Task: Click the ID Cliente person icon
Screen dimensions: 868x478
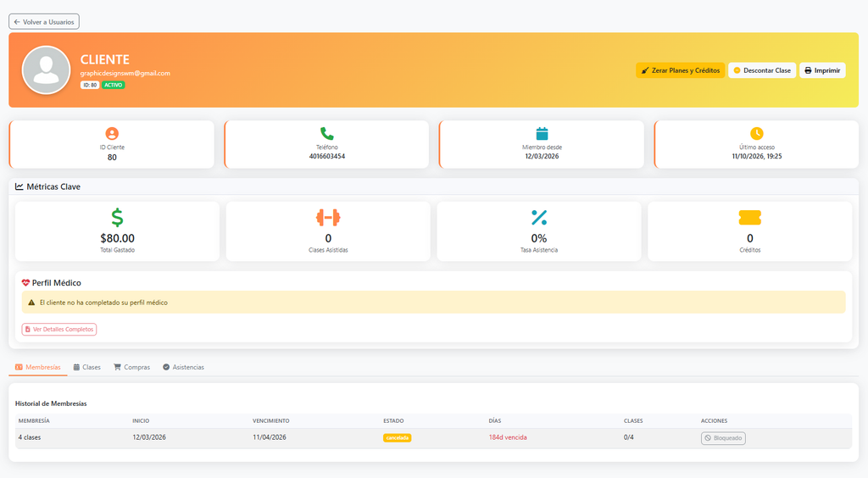Action: (x=112, y=133)
